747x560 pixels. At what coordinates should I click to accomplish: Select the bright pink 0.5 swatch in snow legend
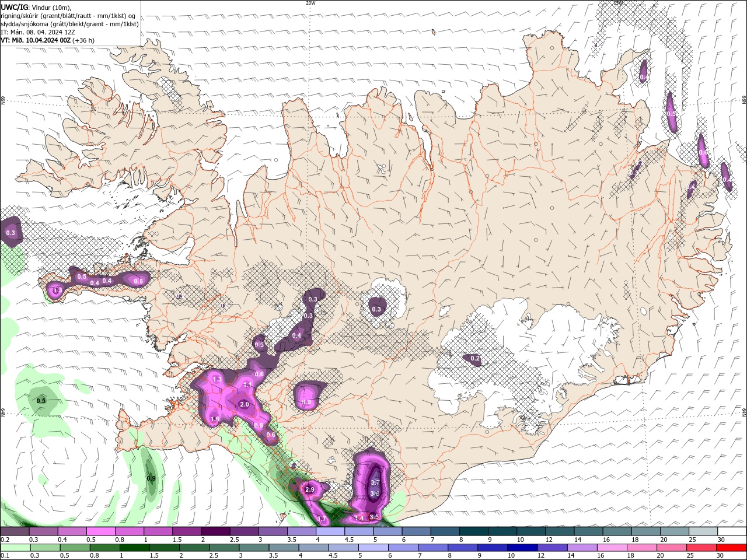tap(100, 531)
